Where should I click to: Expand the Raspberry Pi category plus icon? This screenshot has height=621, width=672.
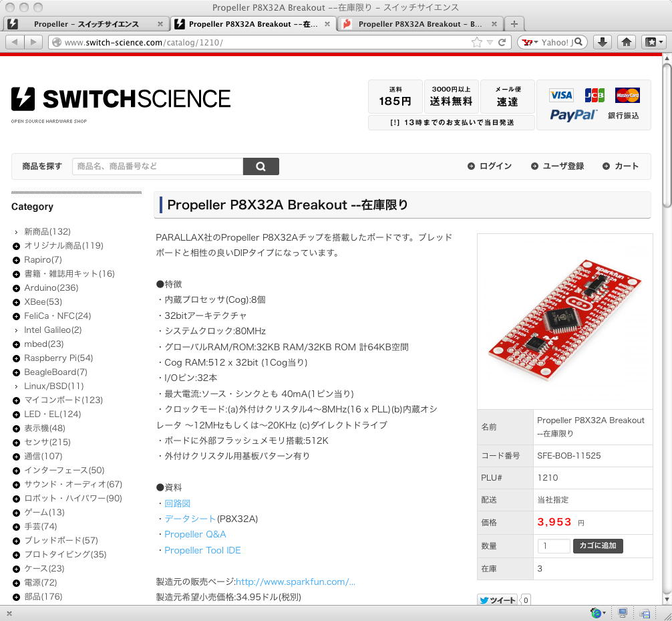tap(16, 358)
